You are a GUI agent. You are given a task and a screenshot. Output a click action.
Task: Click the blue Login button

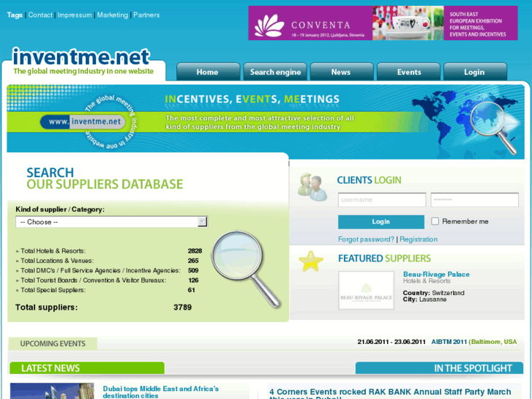pyautogui.click(x=381, y=222)
